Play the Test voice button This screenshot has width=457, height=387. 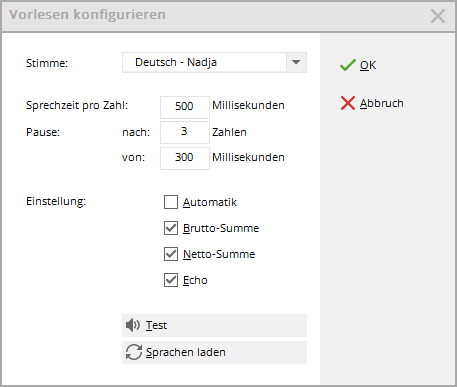tap(214, 325)
